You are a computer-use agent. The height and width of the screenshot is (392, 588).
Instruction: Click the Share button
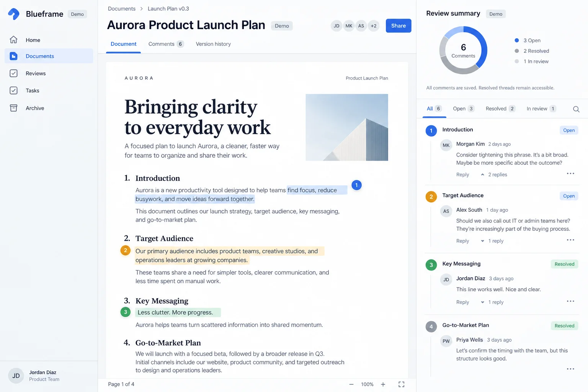(x=399, y=26)
